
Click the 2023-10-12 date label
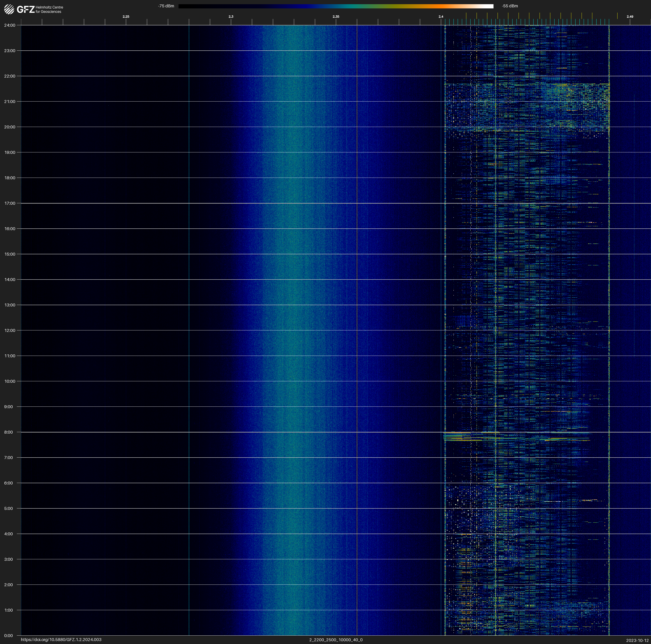click(x=637, y=640)
